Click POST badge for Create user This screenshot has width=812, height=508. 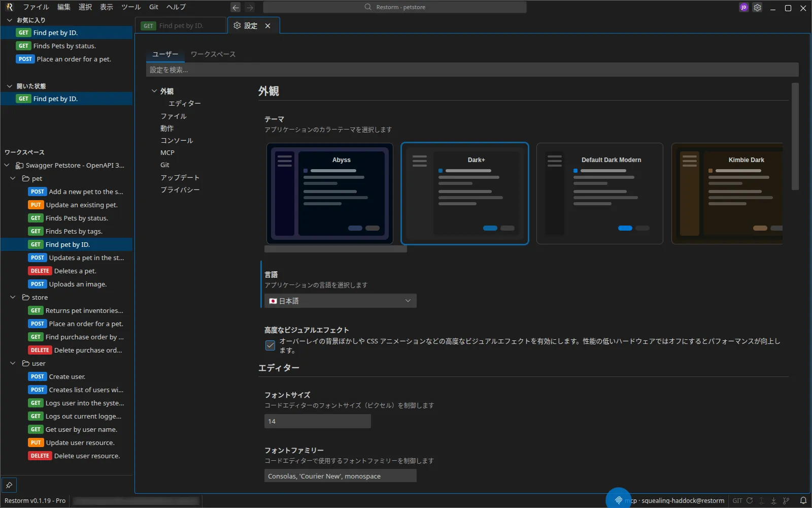[x=38, y=376]
